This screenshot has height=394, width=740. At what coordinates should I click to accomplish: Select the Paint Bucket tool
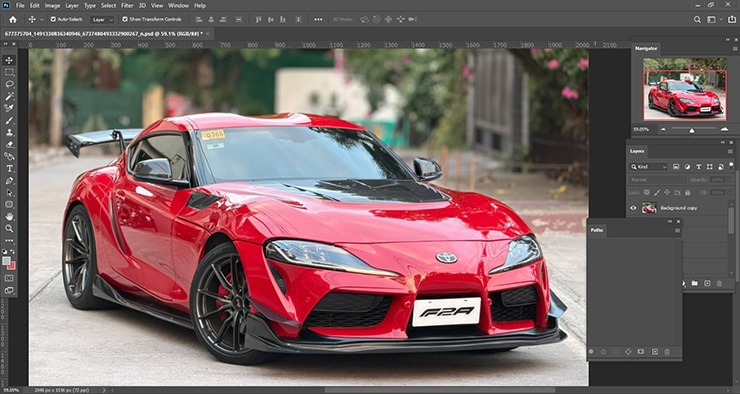(x=9, y=157)
